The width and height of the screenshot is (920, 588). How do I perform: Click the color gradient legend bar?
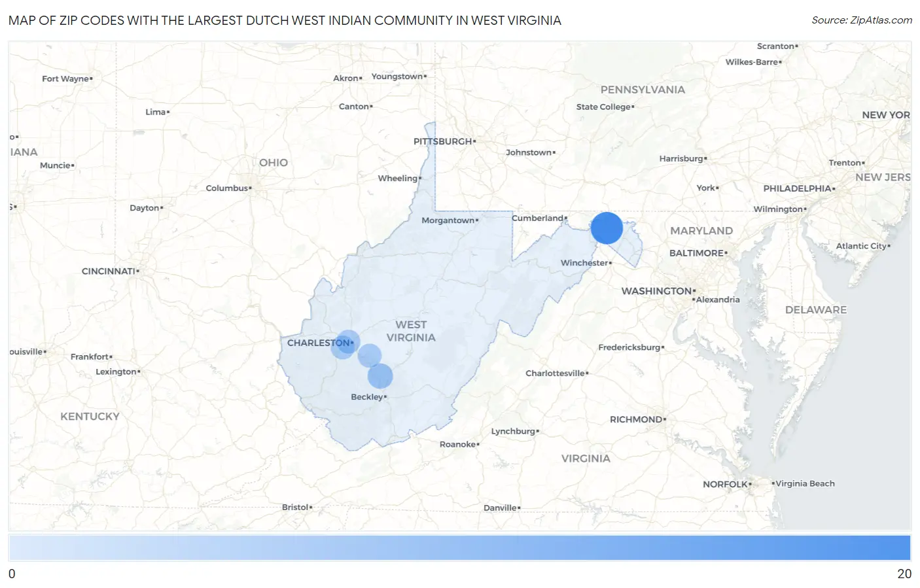pyautogui.click(x=460, y=548)
